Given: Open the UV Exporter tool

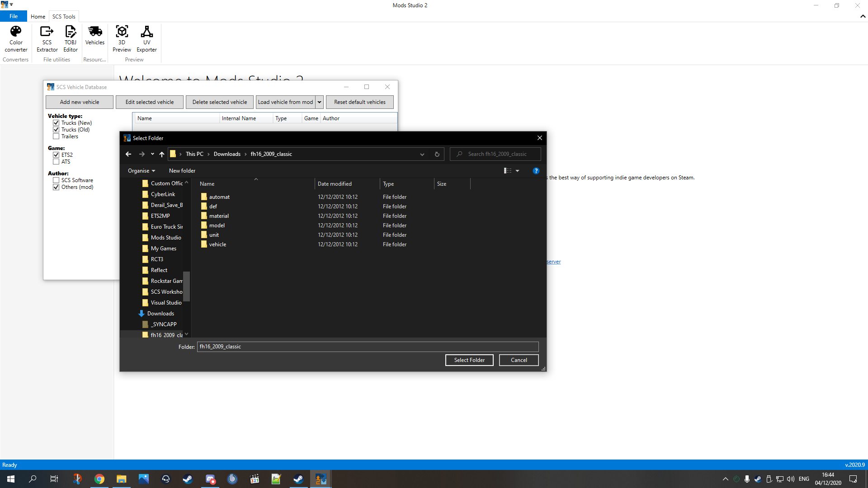Looking at the screenshot, I should pos(146,38).
